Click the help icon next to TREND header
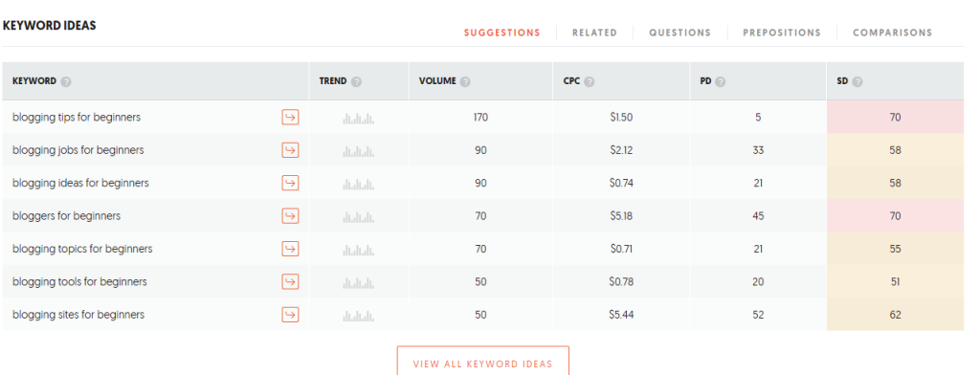Viewport: 980px width, 375px height. pyautogui.click(x=356, y=82)
